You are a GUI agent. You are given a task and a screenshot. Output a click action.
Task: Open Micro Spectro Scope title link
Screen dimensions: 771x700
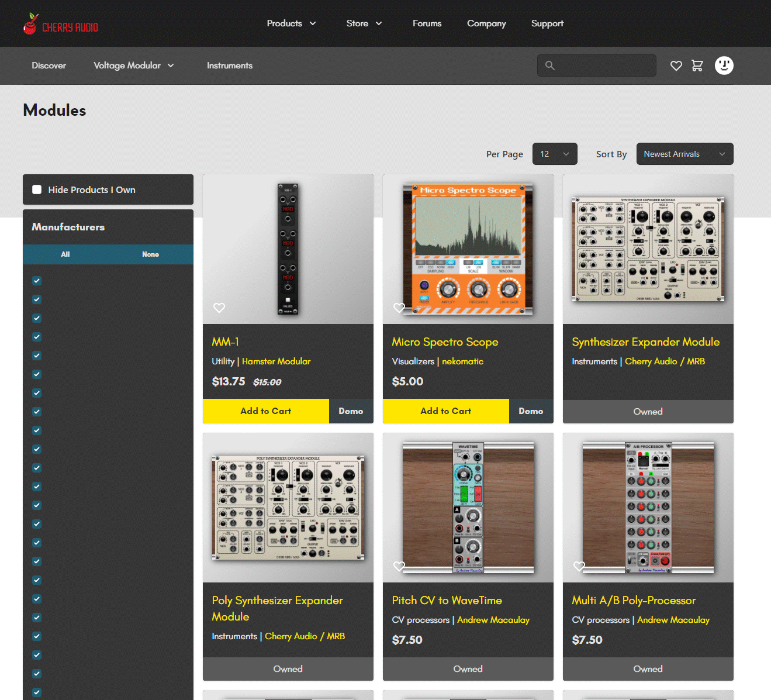(x=445, y=342)
